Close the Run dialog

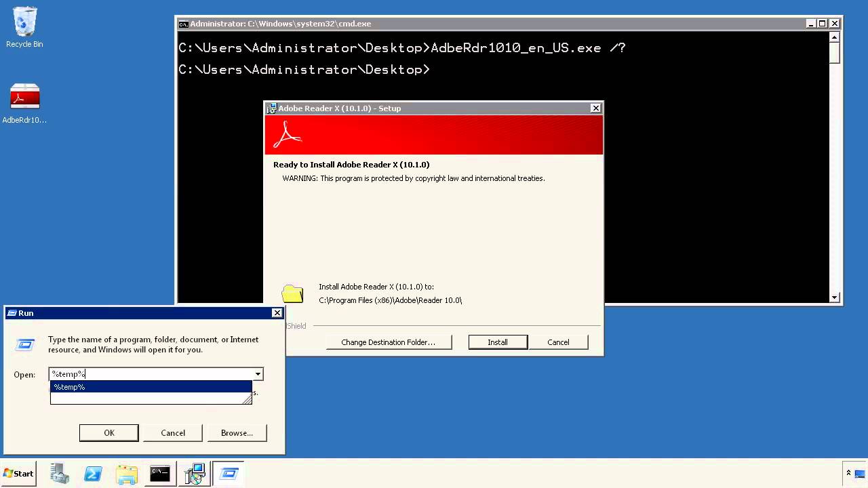coord(277,312)
